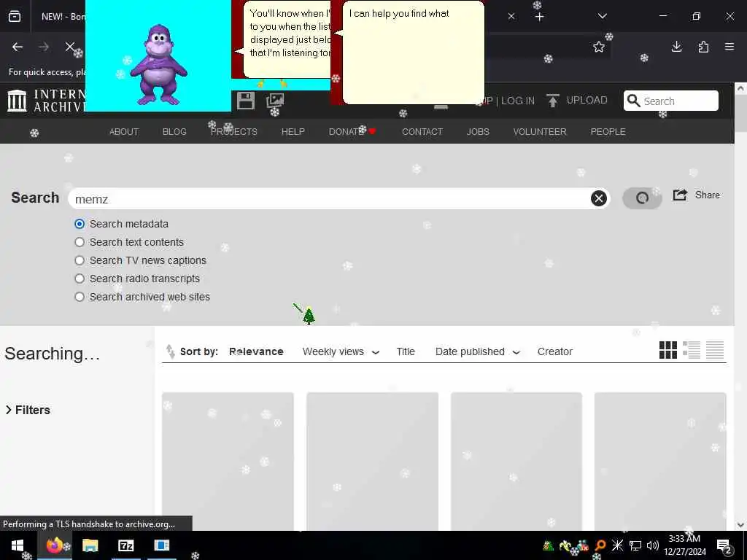Open the PEOPLE navigation item

608,131
